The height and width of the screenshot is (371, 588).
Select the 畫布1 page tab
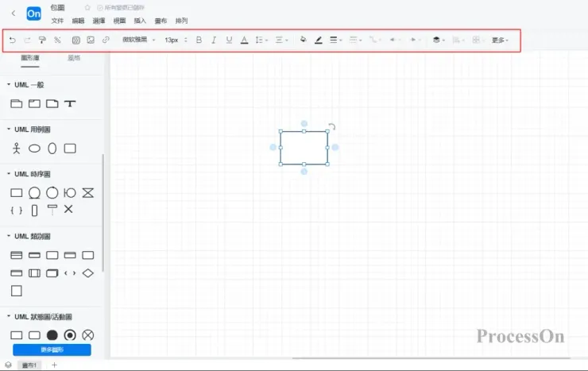point(29,365)
